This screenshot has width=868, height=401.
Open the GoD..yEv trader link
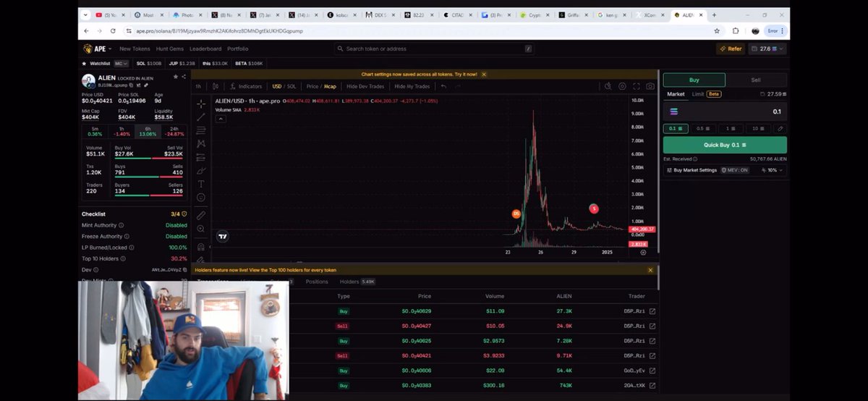(x=652, y=371)
